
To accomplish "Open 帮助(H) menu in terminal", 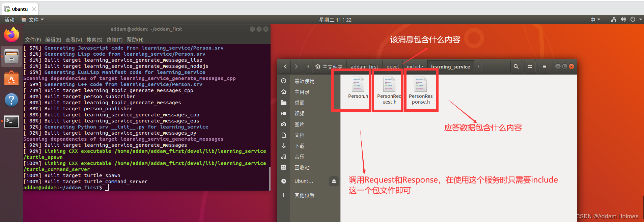I will [x=135, y=40].
